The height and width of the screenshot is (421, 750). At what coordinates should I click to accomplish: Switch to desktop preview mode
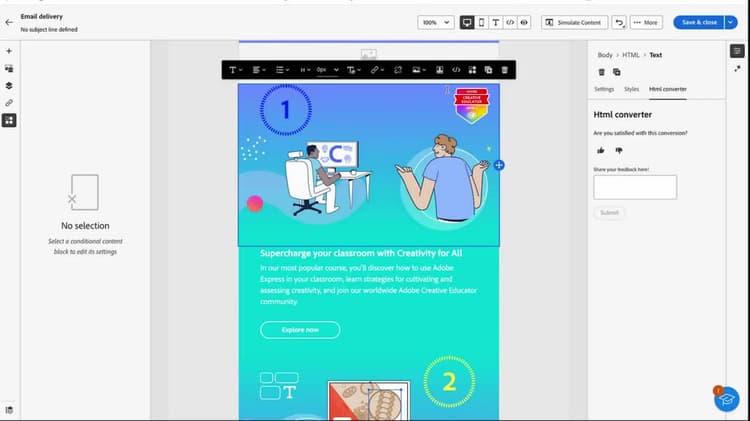click(x=467, y=22)
